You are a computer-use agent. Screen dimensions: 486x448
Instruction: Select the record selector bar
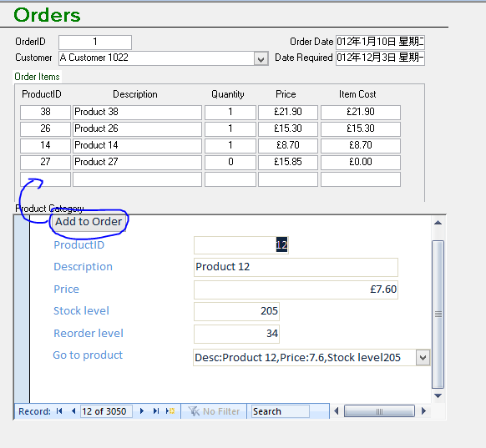point(22,309)
